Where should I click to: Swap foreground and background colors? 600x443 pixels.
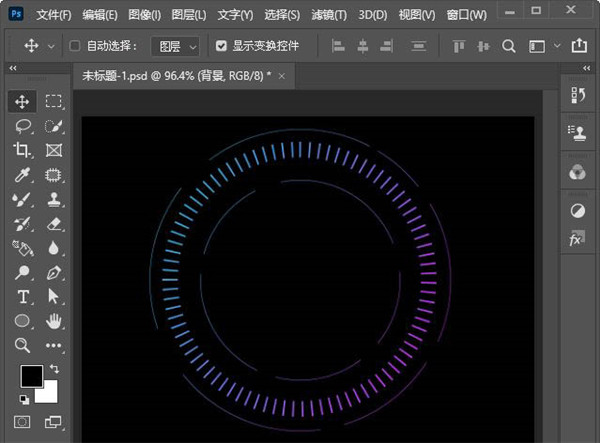pyautogui.click(x=54, y=369)
